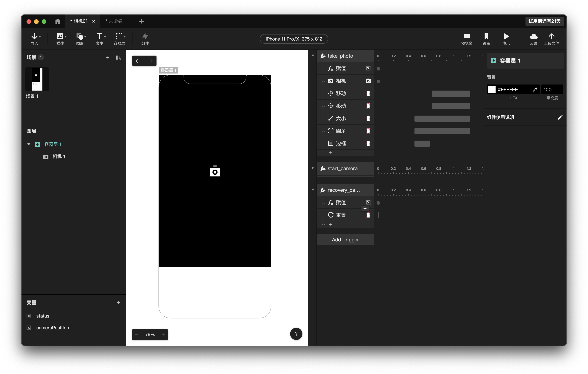Edit the component usage notes (pencil icon)
The width and height of the screenshot is (588, 374).
click(x=560, y=117)
